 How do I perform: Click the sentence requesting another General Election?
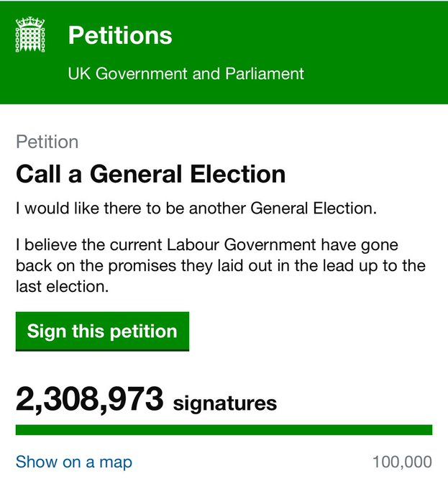point(196,209)
